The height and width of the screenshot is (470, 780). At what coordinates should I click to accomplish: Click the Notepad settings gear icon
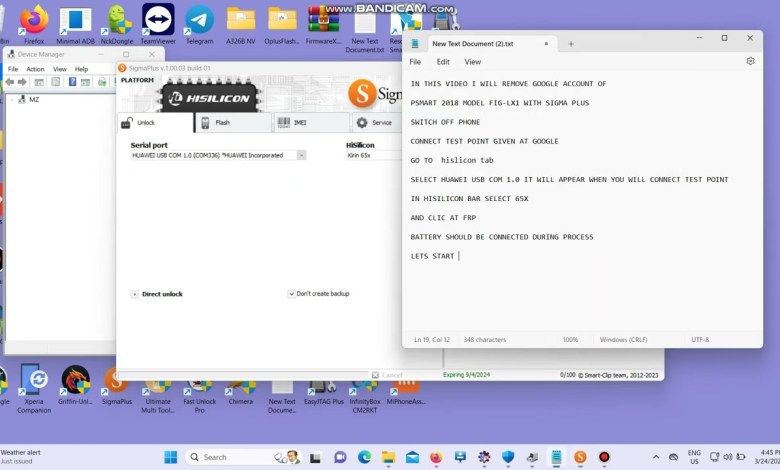750,61
